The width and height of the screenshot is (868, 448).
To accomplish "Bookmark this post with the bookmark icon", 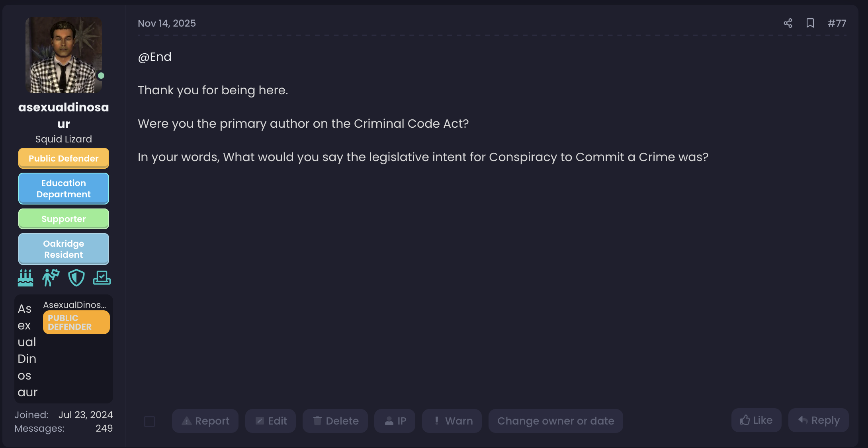I will [810, 23].
